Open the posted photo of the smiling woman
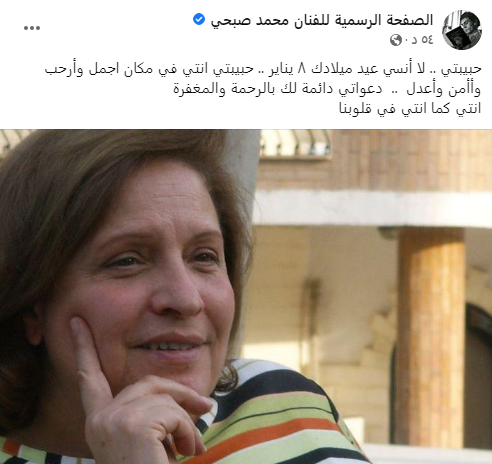This screenshot has height=464, width=492. [246, 297]
